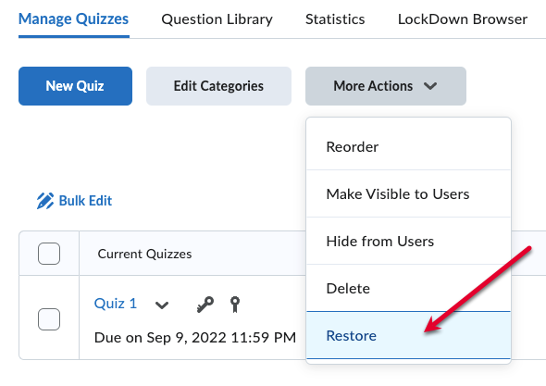Click the Edit Categories button

(219, 86)
